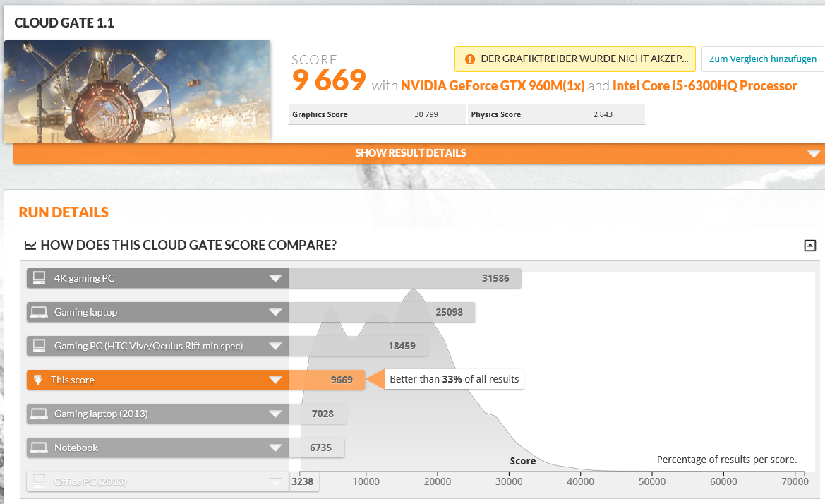Click the 3238 score bar value
Viewport: 825px width, 504px height.
click(x=303, y=481)
